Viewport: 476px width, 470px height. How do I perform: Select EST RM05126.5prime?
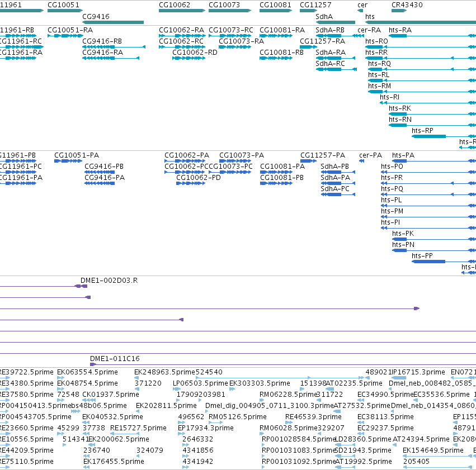(238, 417)
